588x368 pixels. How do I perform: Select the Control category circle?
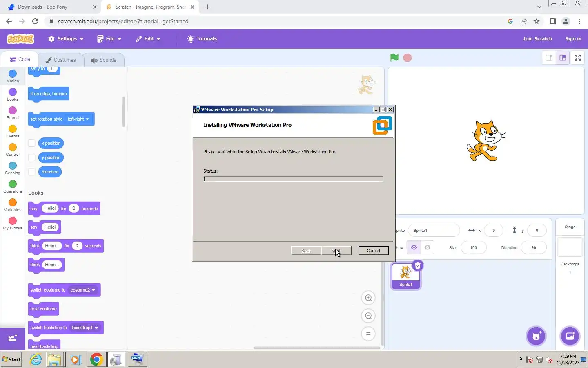tap(13, 147)
